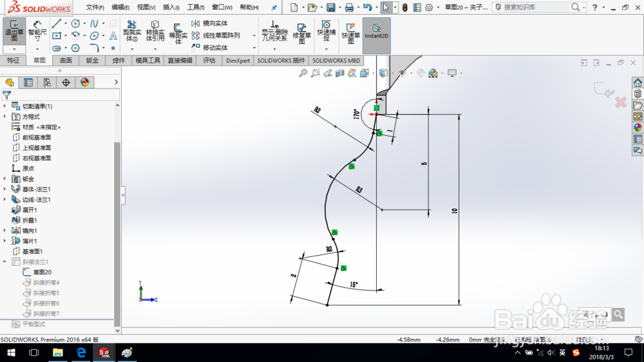Viewport: 644px width, 362px height.
Task: Toggle Rapid Sketch (快速草图) mode
Action: (x=351, y=33)
